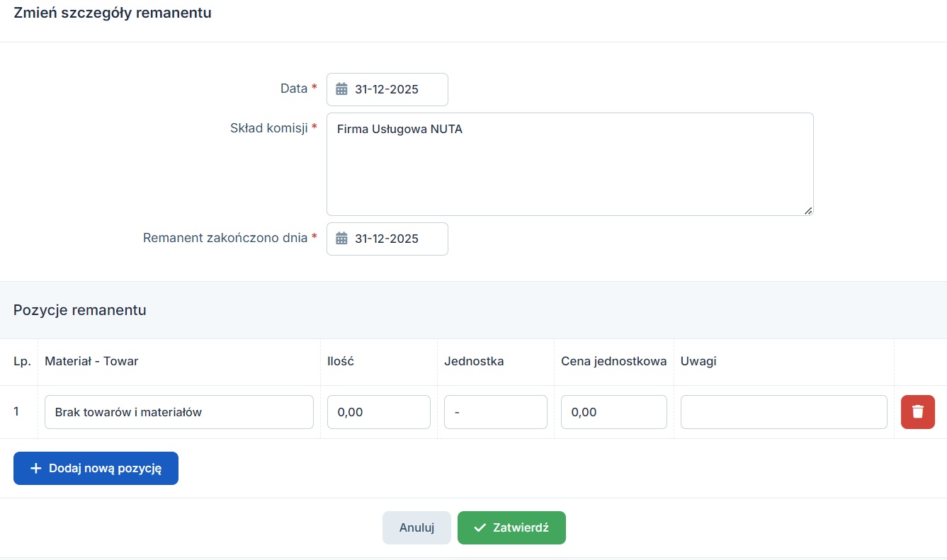The image size is (947, 560).
Task: Focus the Jednostka input in row 1
Action: [495, 412]
